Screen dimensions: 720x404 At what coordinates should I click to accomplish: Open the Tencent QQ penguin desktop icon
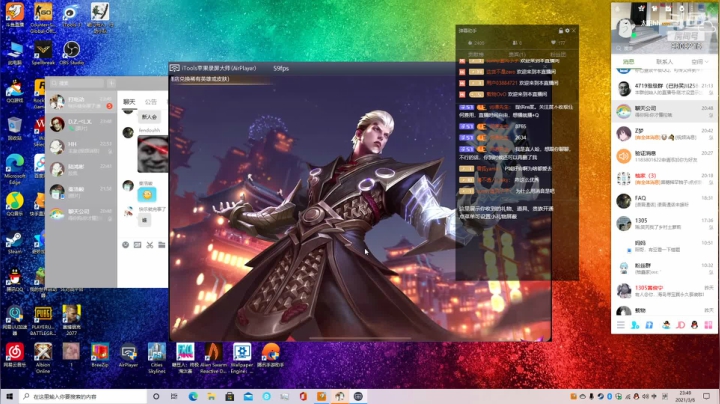(14, 279)
